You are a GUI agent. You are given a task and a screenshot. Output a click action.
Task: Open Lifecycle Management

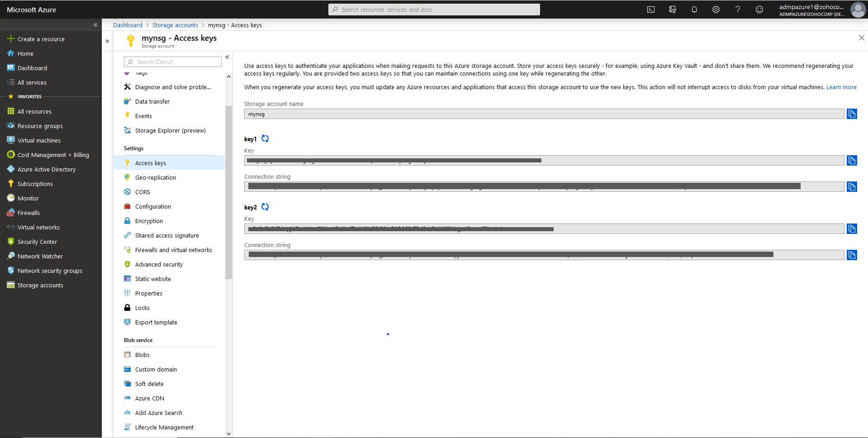tap(169, 427)
